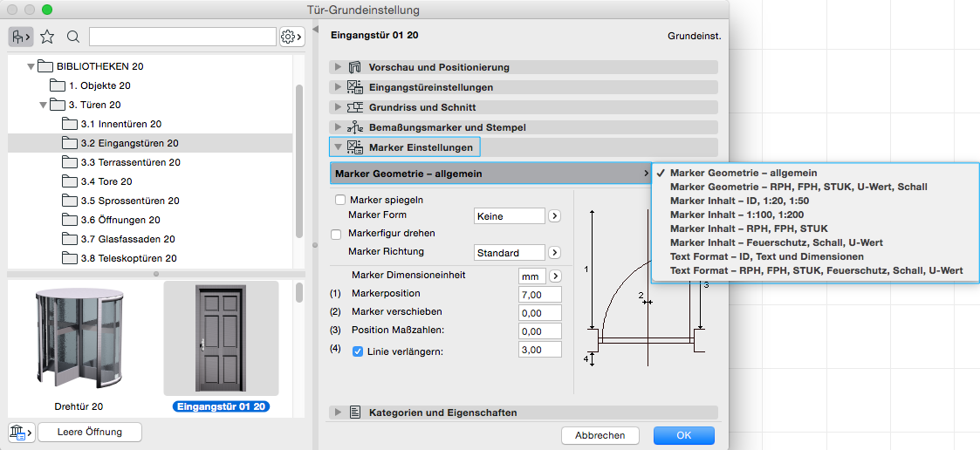The image size is (980, 450).
Task: Click Vorschau und Positionierung panel icon
Action: pos(355,67)
